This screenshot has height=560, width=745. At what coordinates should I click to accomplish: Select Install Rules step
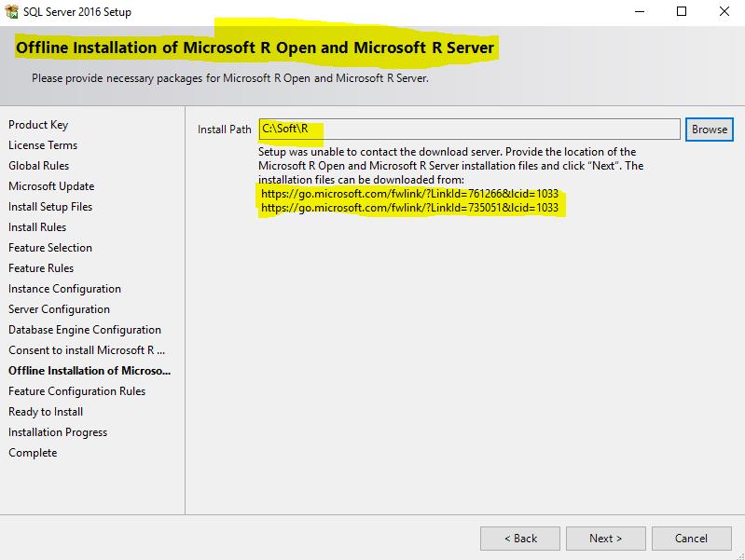(37, 227)
